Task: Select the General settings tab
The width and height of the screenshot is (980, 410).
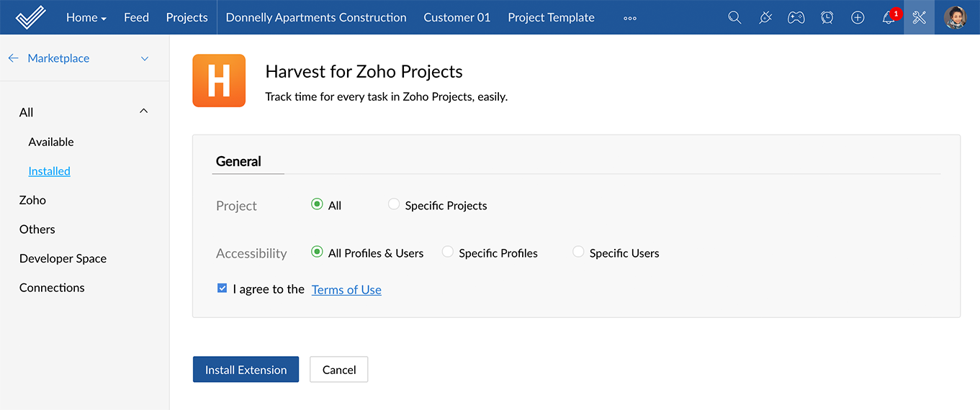Action: point(238,161)
